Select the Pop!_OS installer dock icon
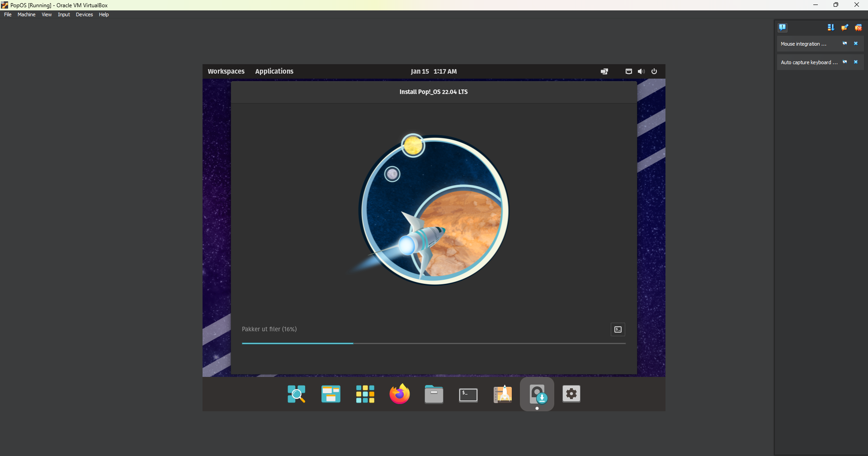868x456 pixels. [x=537, y=394]
